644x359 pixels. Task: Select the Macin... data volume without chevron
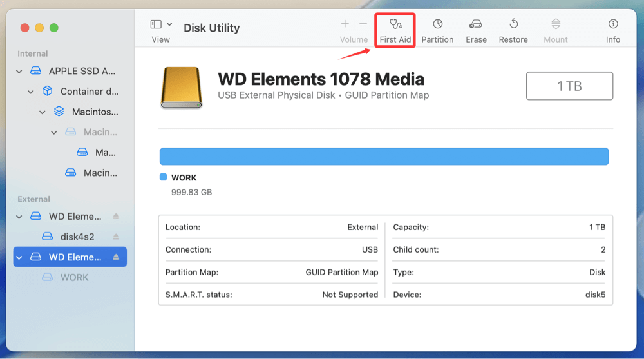point(70,173)
